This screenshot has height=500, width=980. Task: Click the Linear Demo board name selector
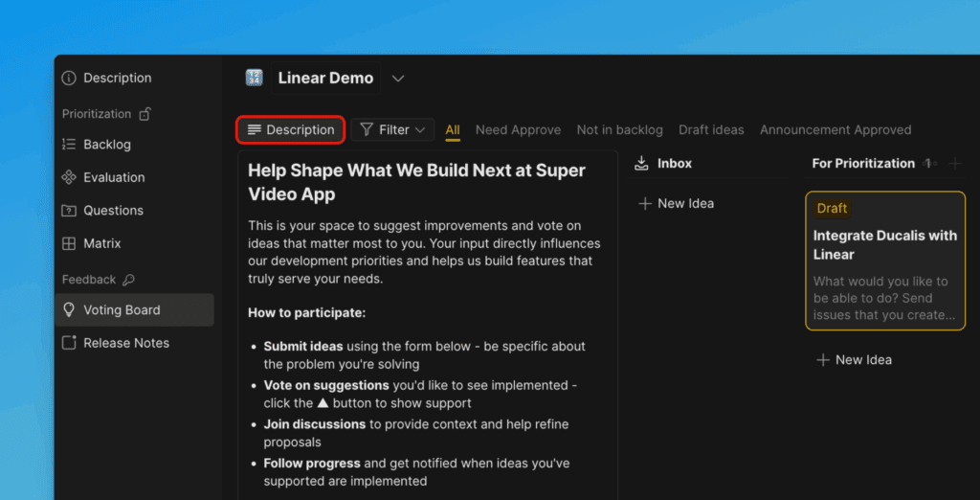(x=325, y=79)
